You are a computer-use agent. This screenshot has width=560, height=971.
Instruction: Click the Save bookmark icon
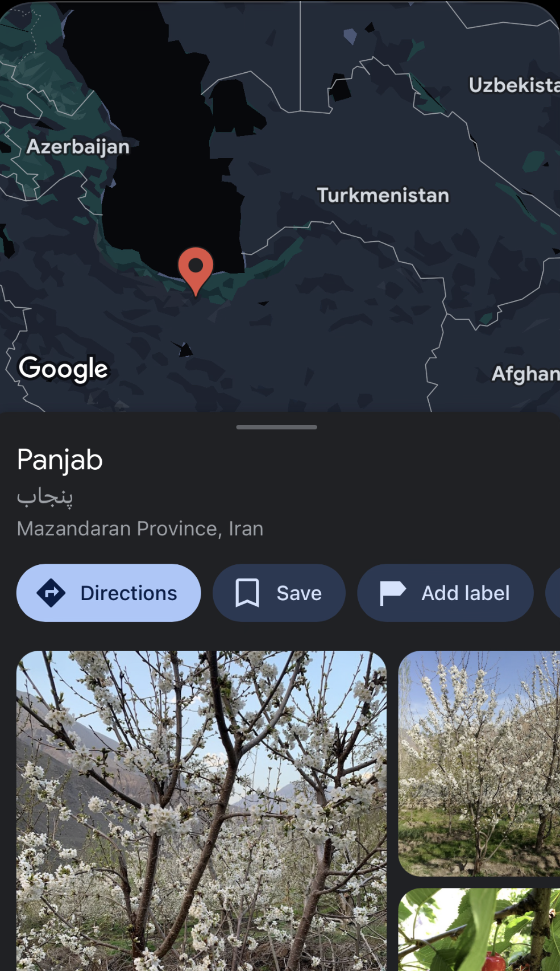(247, 593)
